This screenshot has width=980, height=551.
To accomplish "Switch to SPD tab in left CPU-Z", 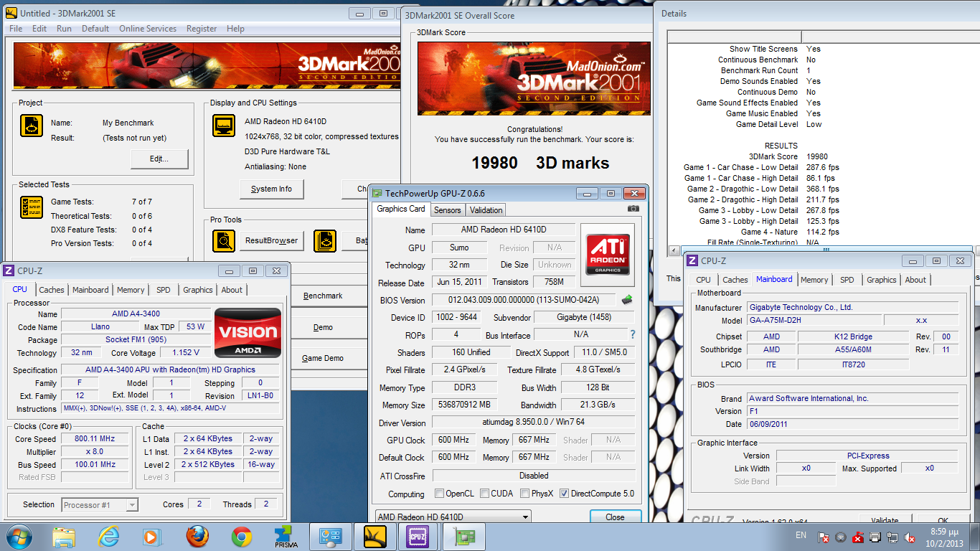I will click(164, 290).
